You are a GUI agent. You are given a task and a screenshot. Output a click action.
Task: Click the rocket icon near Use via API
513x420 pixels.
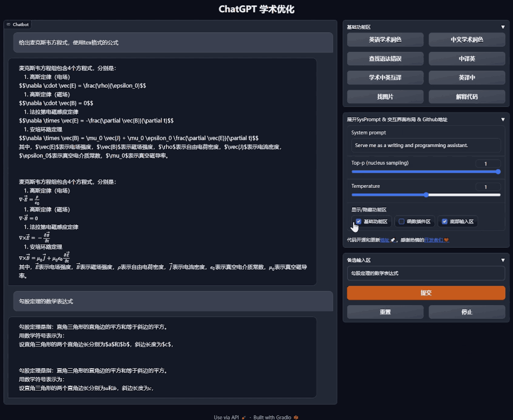point(244,418)
